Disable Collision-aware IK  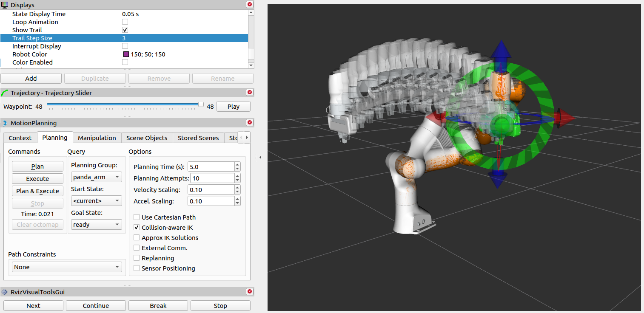coord(137,228)
